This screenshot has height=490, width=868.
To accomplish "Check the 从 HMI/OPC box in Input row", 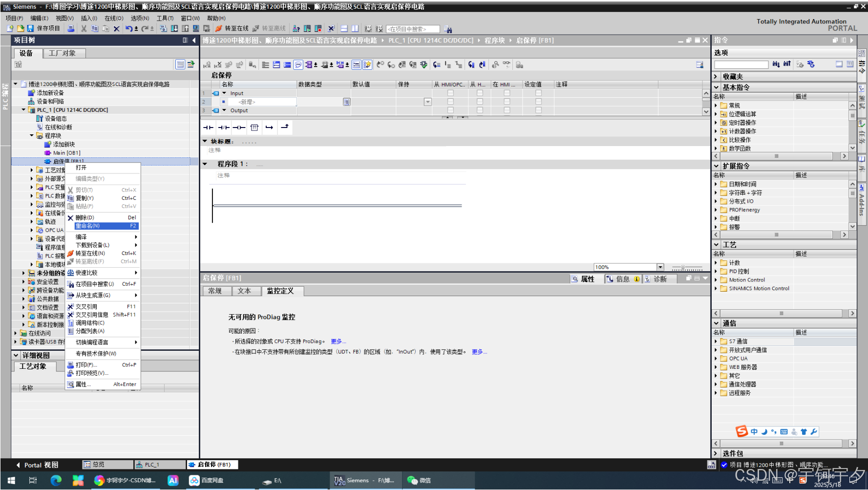I will (x=450, y=93).
